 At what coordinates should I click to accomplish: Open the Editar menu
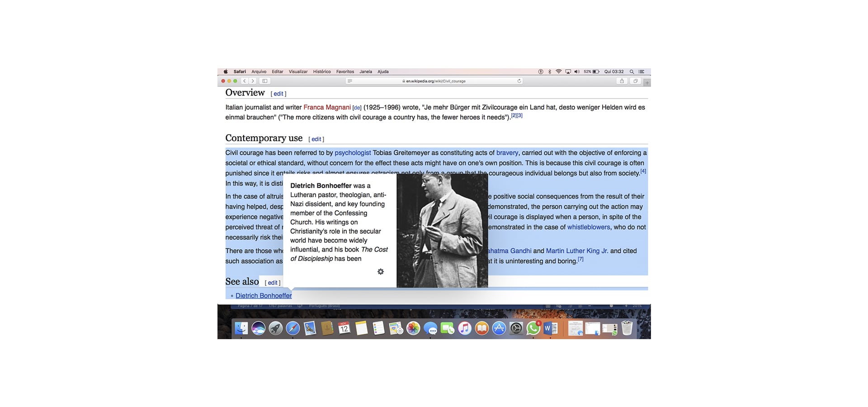278,71
